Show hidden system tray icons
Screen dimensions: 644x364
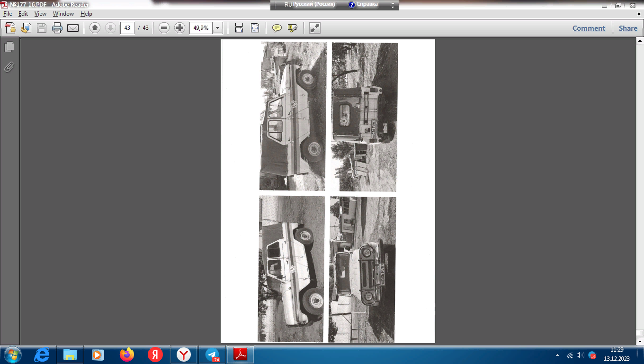tap(557, 355)
